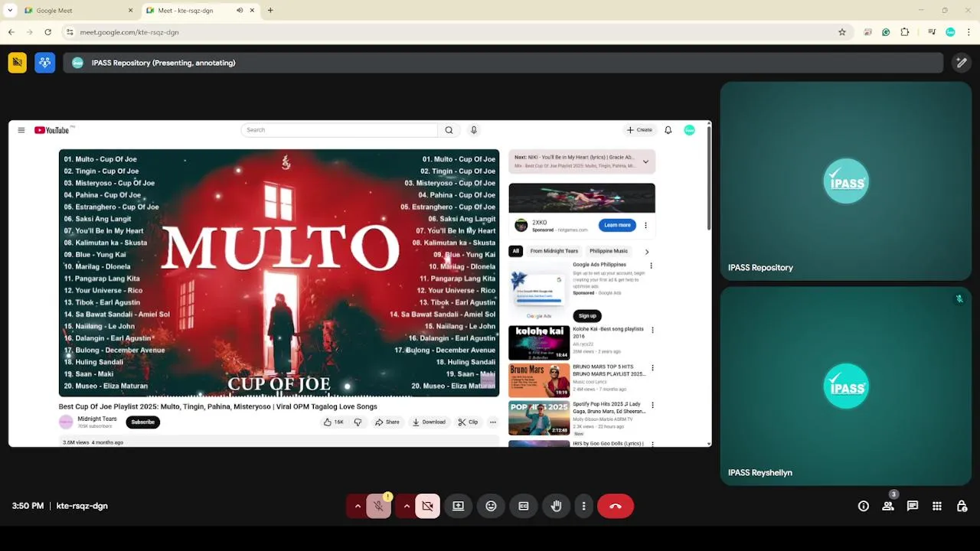Open YouTube notifications bell
980x551 pixels.
[668, 130]
